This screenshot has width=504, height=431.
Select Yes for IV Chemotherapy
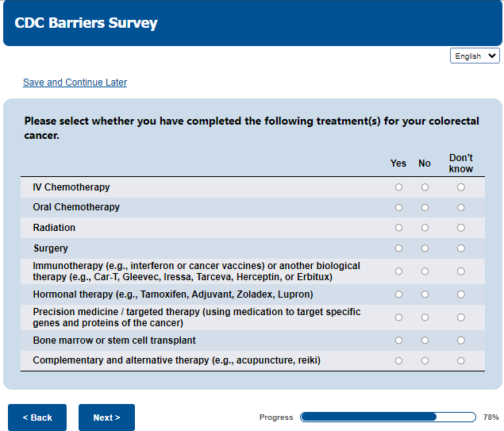[398, 187]
